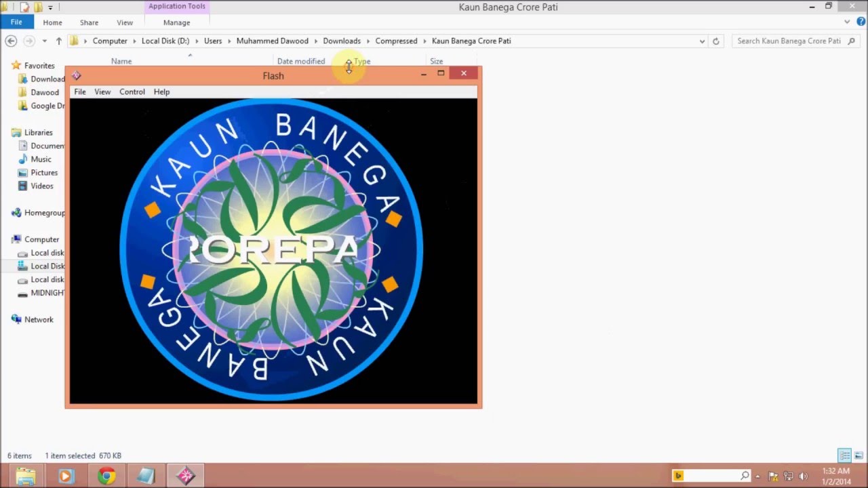
Task: Open the address bar history dropdown
Action: (x=702, y=41)
